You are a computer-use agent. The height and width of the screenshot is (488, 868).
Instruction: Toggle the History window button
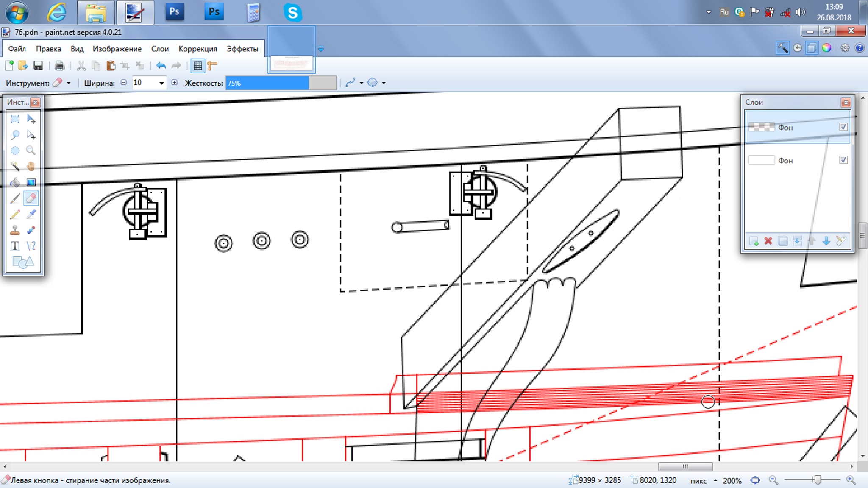coord(797,48)
